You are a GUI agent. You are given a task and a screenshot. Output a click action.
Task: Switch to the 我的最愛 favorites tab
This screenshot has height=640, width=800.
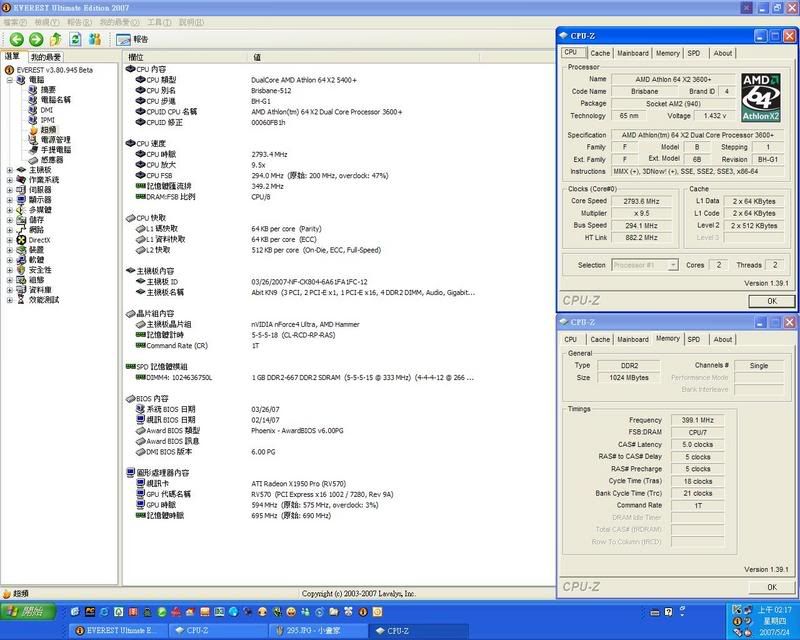45,57
